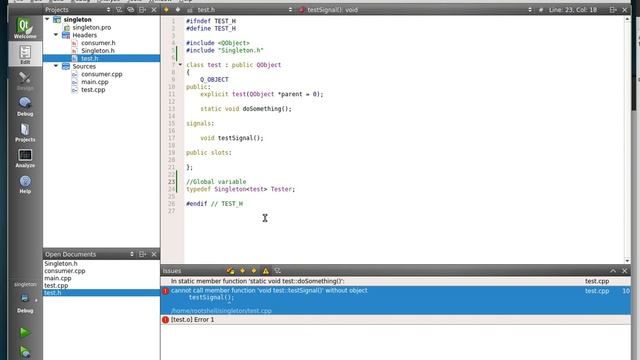The image size is (640, 360).
Task: Go forward in editor navigation history
Action: point(178,9)
